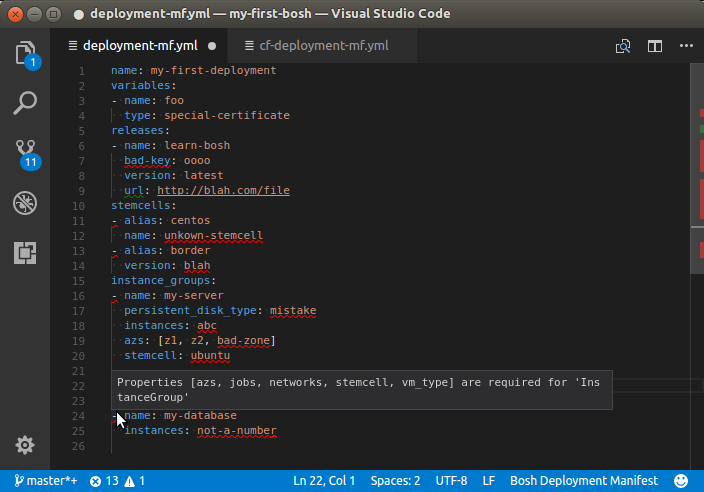Click the feedback smiley in status bar
This screenshot has width=704, height=492.
681,481
